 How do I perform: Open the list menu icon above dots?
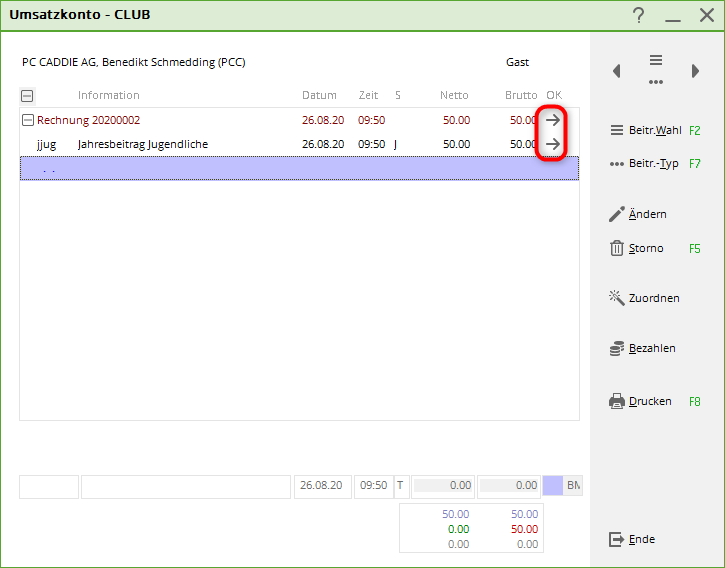point(656,60)
